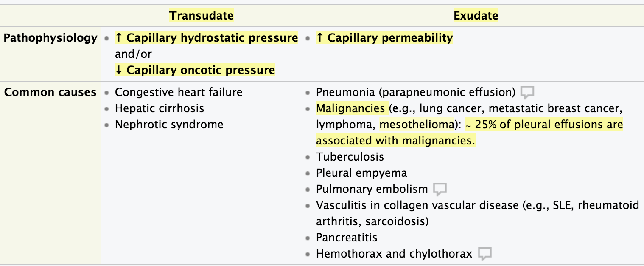
Task: Select the Common causes row label
Action: click(50, 92)
